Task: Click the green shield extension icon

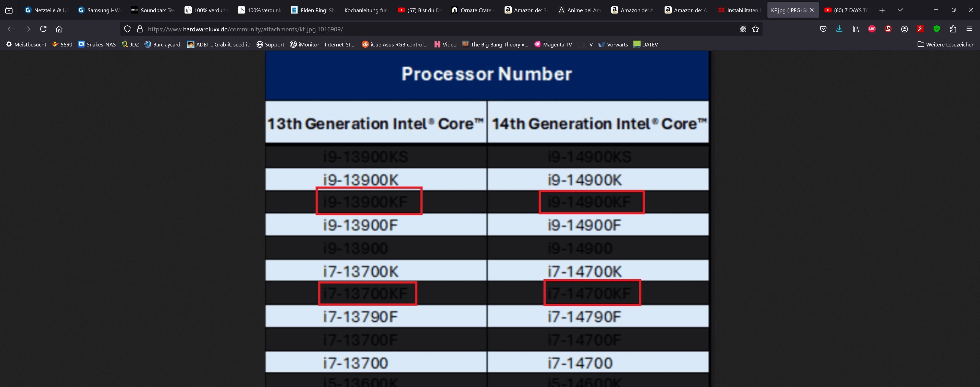Action: coord(937,29)
